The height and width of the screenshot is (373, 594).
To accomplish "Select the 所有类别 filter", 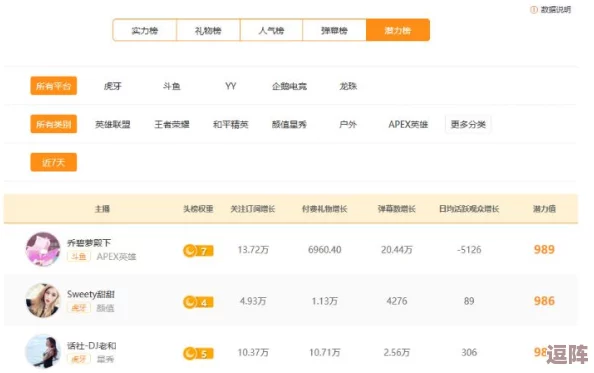I will click(53, 124).
